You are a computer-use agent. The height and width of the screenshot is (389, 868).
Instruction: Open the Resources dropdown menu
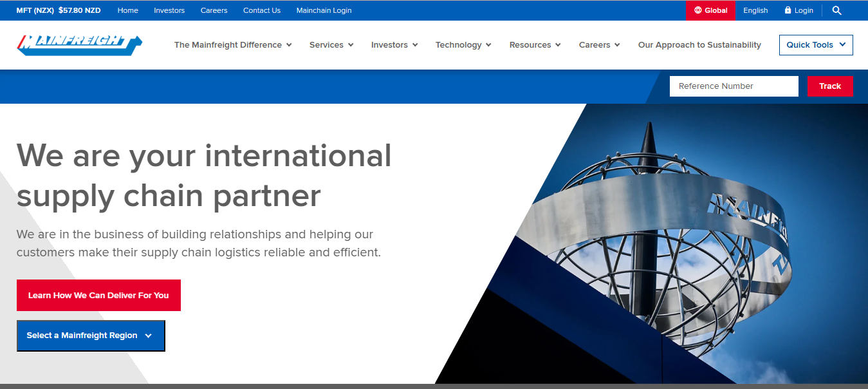coord(535,45)
